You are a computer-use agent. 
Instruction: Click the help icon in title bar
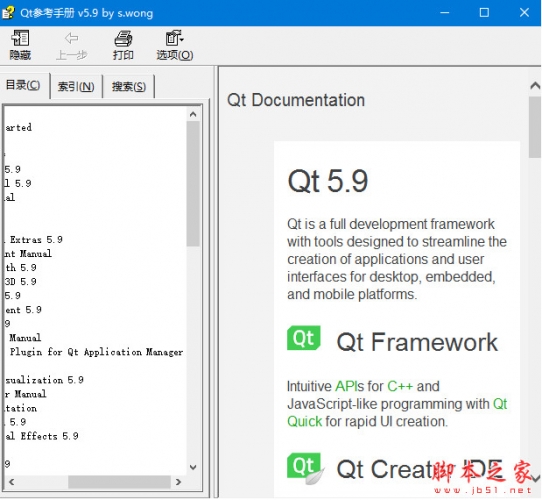8,13
